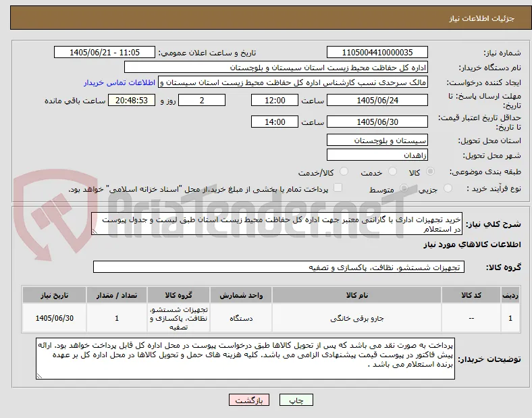
Task: Click the جزئیات اطلاعات نیاز header title
Action: click(482, 18)
